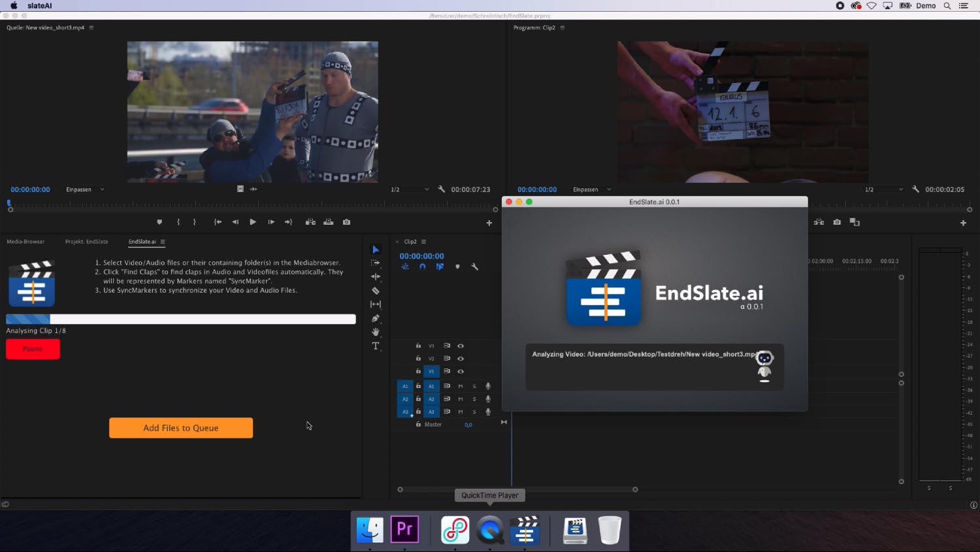Select the Selection arrow tool

point(376,250)
